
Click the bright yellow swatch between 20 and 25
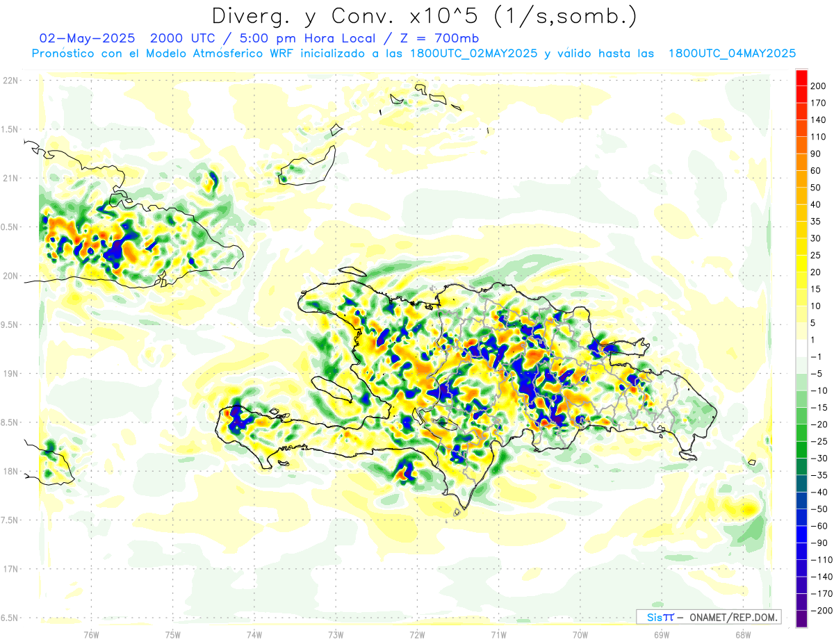coord(801,263)
